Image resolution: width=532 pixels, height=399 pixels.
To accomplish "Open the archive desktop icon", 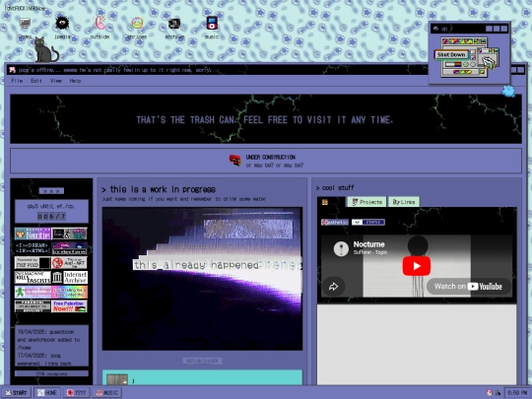I will (174, 28).
